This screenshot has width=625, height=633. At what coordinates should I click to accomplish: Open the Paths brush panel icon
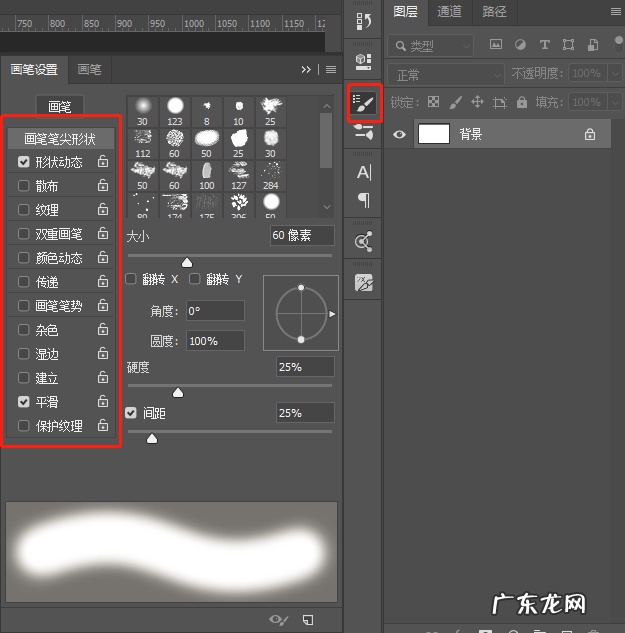pyautogui.click(x=364, y=283)
